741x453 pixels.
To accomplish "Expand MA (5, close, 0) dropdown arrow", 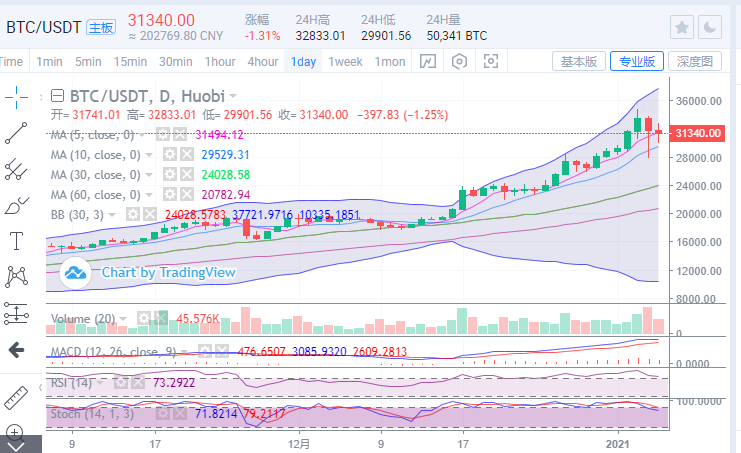I will tap(141, 135).
